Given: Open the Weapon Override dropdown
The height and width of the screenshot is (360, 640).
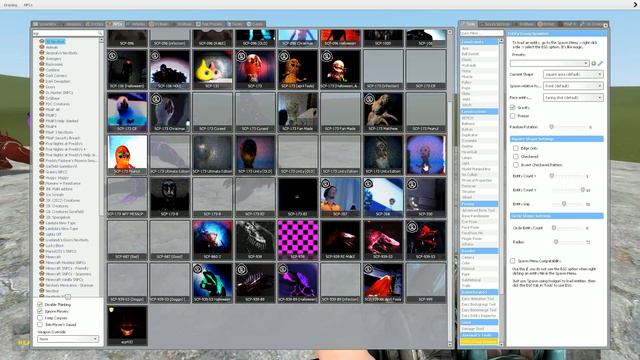Looking at the screenshot, I should (68, 339).
